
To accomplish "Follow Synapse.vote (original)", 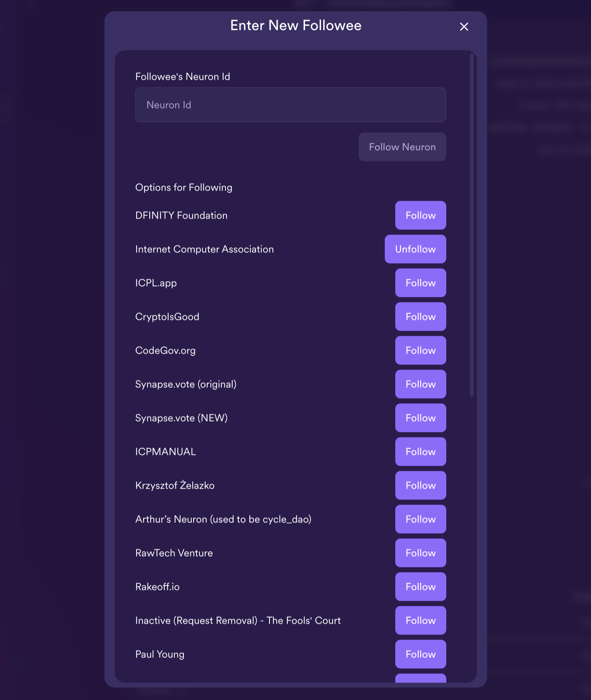I will click(x=420, y=384).
